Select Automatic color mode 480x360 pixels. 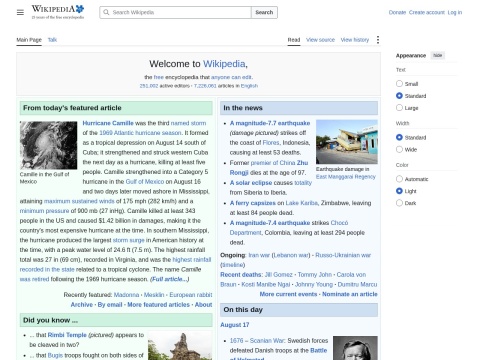point(399,179)
